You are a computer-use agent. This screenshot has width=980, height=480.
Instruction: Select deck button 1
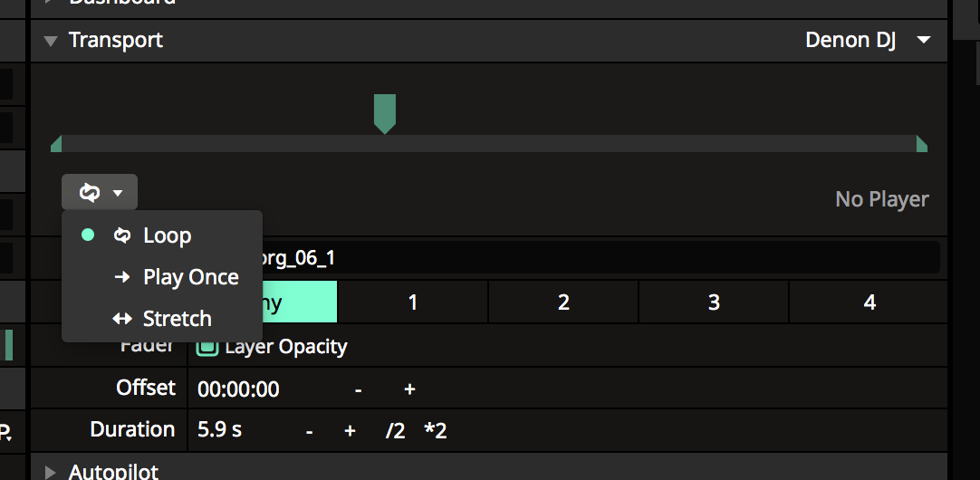(x=413, y=302)
